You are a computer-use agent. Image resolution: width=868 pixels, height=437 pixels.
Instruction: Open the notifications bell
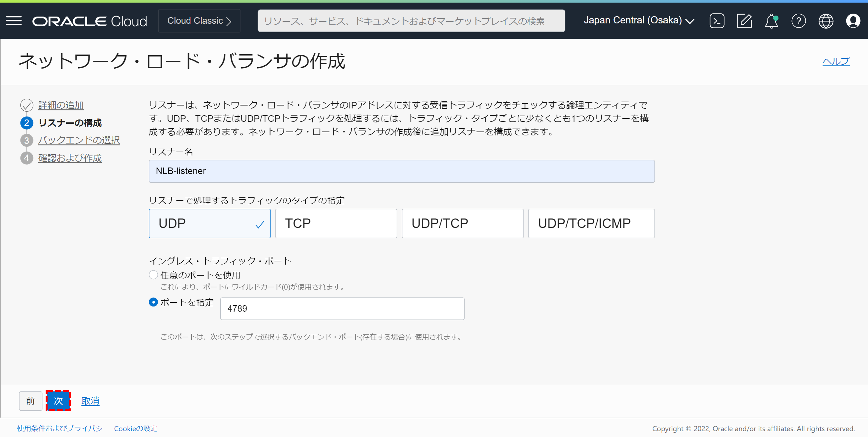tap(771, 21)
